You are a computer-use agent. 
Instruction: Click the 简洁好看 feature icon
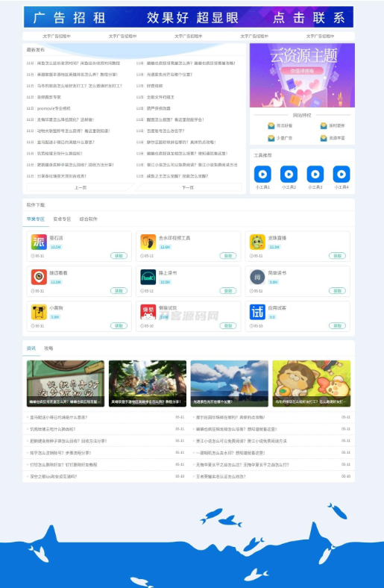coord(271,125)
